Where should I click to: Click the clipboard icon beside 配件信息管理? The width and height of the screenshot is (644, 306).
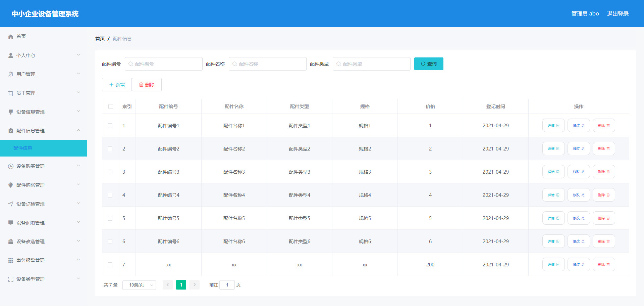tap(11, 131)
